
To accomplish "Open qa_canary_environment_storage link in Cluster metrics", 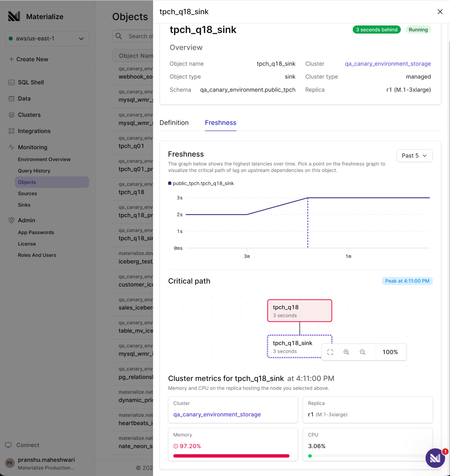I will point(217,414).
